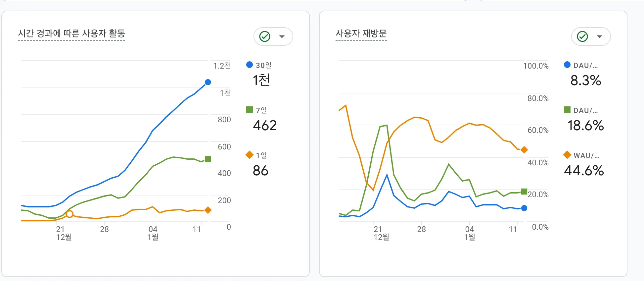Viewport: 644px width, 281px height.
Task: Click green square 7일 legend marker
Action: [250, 110]
